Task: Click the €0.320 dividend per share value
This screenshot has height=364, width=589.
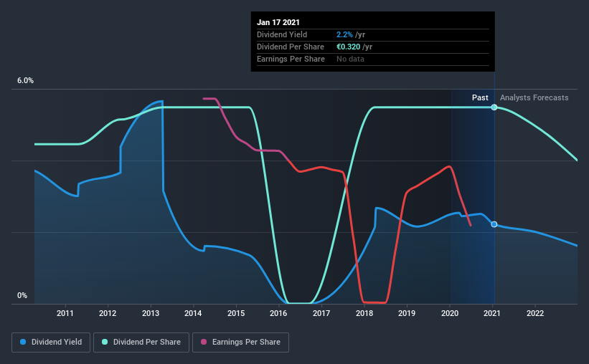Action: point(348,47)
